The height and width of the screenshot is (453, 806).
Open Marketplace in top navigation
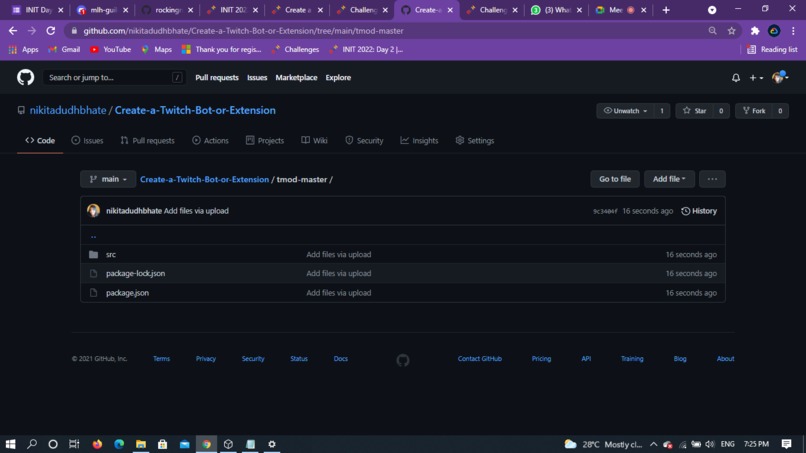pos(296,78)
